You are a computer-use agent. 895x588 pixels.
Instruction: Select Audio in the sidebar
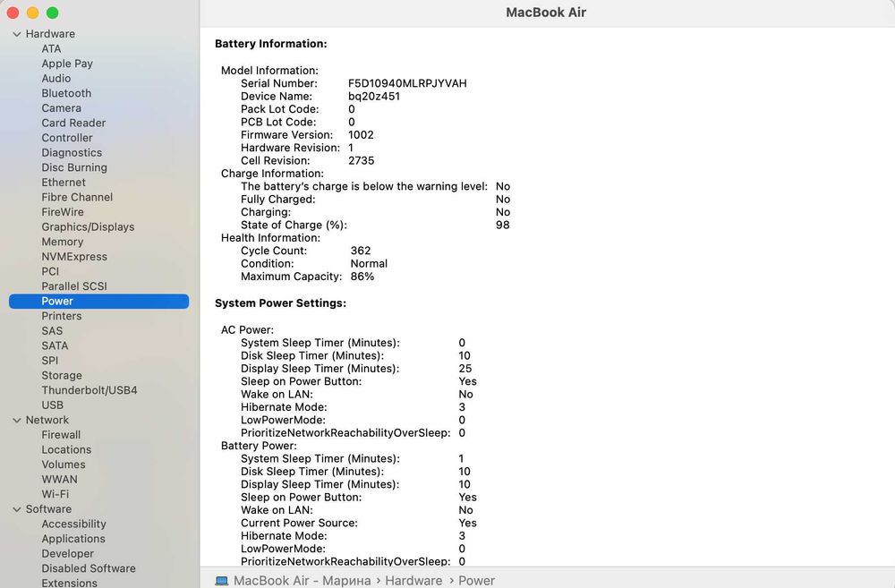coord(55,79)
